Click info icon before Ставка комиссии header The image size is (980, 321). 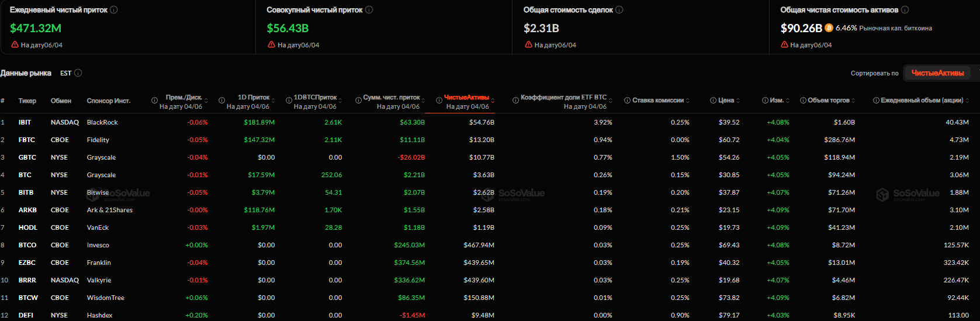627,101
